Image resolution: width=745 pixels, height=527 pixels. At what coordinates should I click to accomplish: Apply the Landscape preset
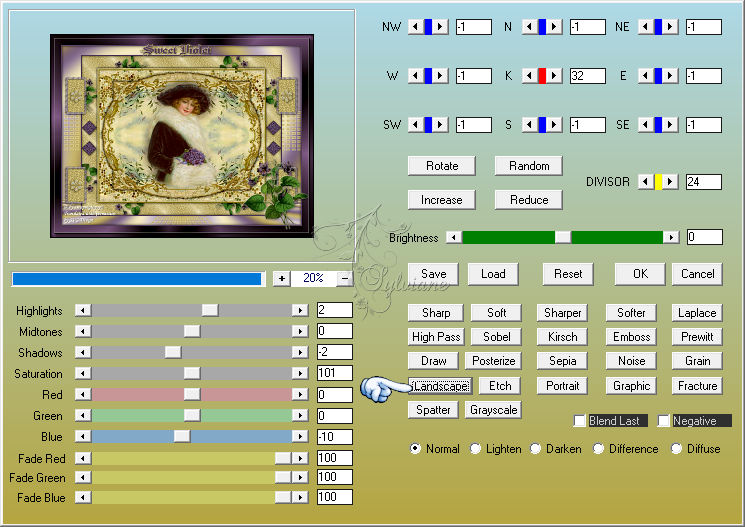440,386
